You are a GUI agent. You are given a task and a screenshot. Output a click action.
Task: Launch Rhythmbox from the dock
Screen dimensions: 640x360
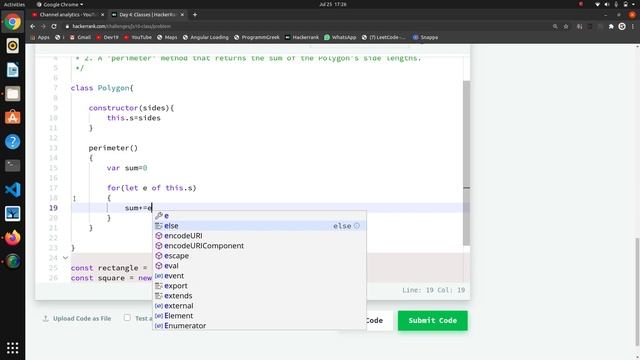[x=12, y=46]
